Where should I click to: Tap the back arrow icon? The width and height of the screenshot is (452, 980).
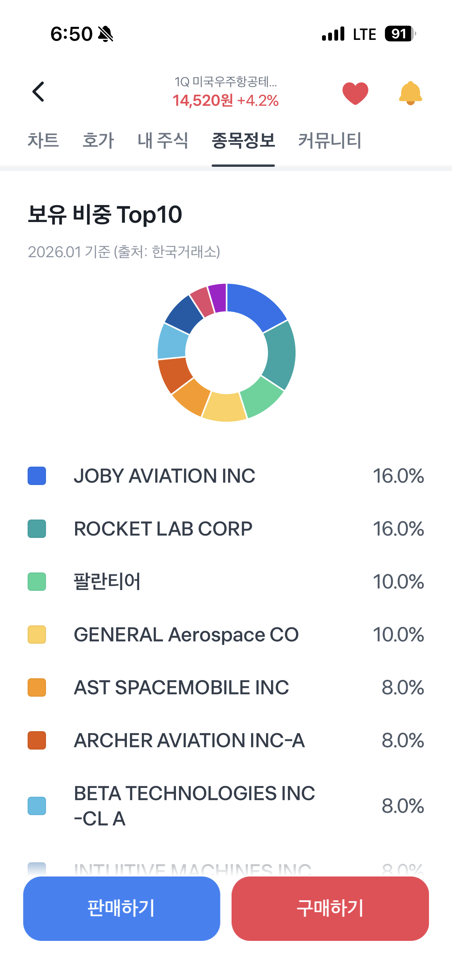point(38,92)
